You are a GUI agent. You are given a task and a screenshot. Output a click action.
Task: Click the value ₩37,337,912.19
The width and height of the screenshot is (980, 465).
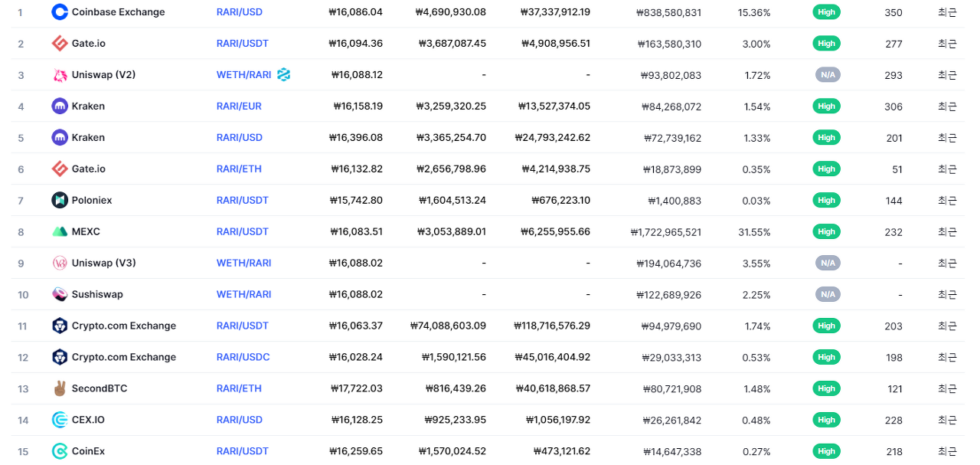point(555,12)
